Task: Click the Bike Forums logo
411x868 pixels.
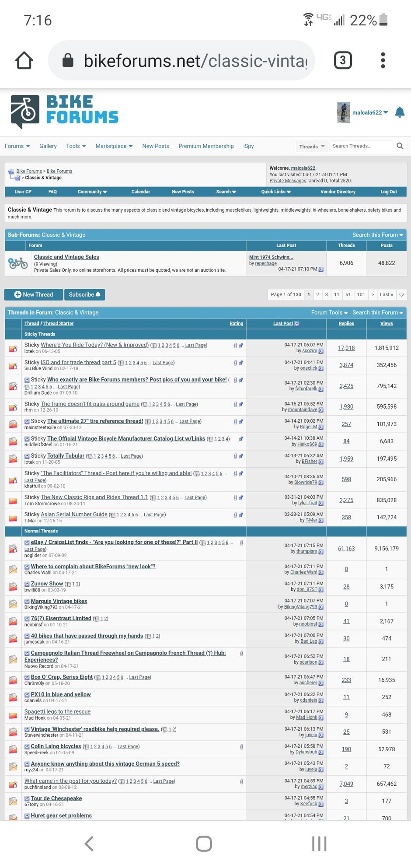Action: (x=64, y=111)
